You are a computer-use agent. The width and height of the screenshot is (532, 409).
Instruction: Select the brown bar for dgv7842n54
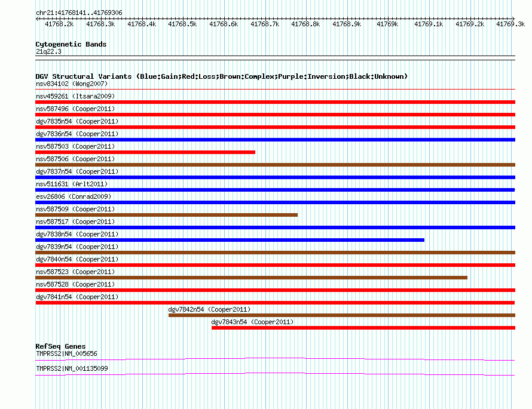[x=342, y=315]
